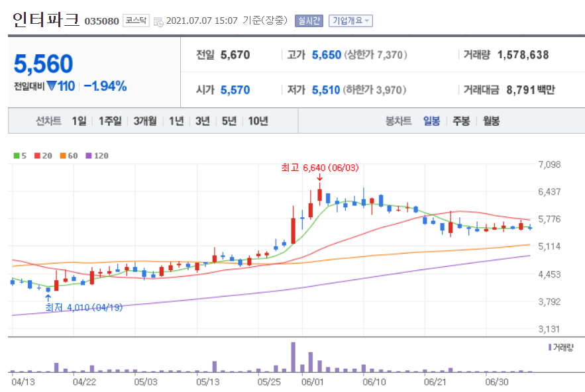Select the 3개월 line chart tab
The height and width of the screenshot is (392, 585).
coord(145,121)
